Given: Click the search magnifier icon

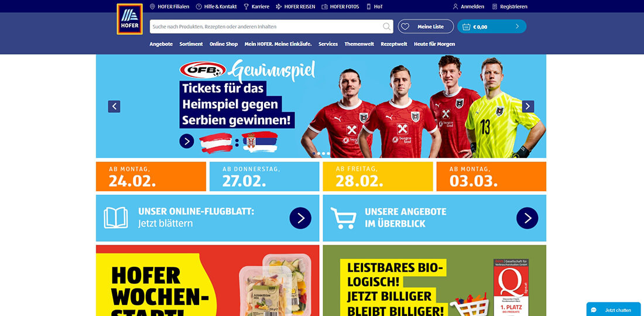Looking at the screenshot, I should pyautogui.click(x=386, y=27).
